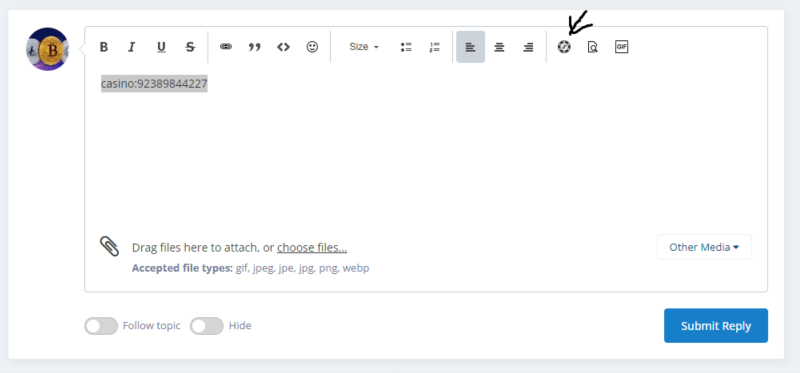The height and width of the screenshot is (373, 800).
Task: Click the Accepted file types text
Action: click(x=182, y=268)
